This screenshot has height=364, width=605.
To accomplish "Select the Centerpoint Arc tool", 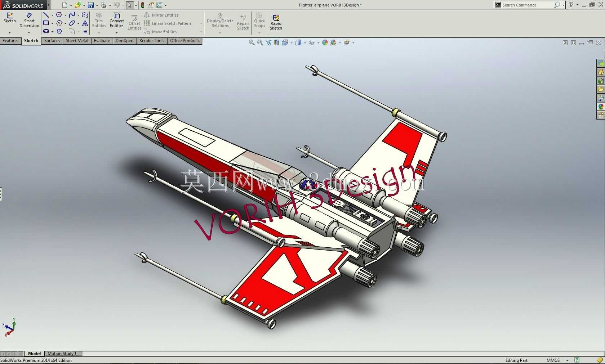I will (59, 23).
